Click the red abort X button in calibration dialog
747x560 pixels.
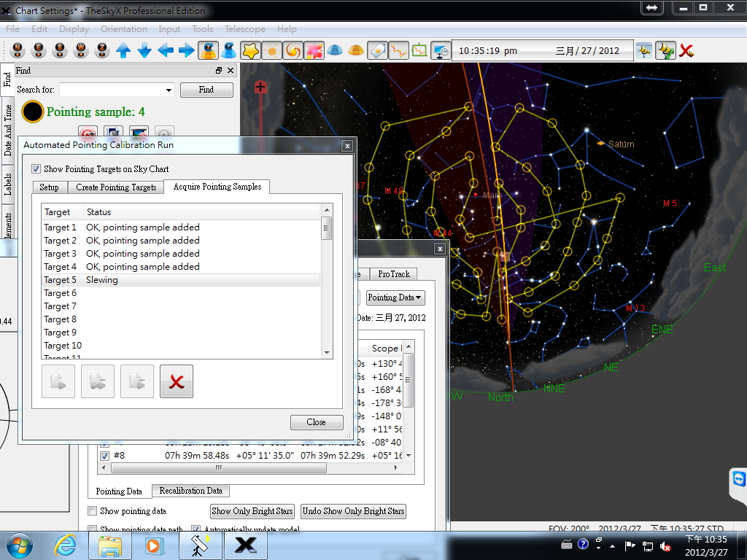click(x=177, y=381)
